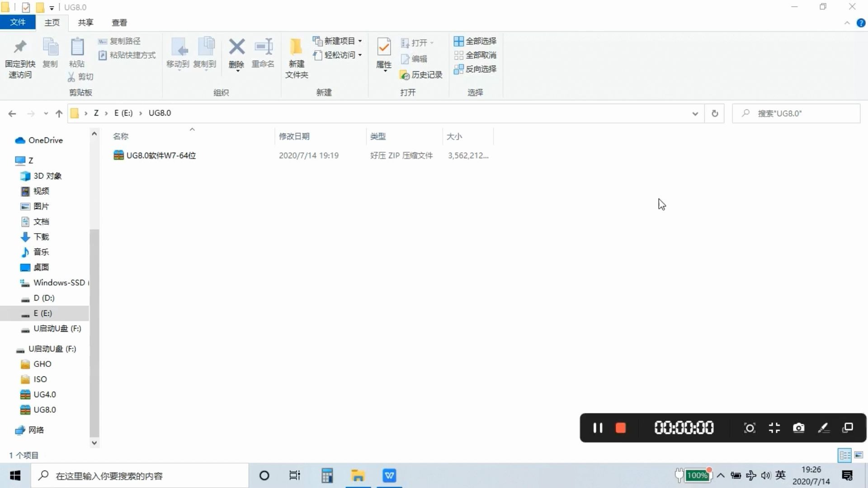Click inside the 搜索"UG8.0" search box
Image resolution: width=868 pixels, height=488 pixels.
point(796,113)
